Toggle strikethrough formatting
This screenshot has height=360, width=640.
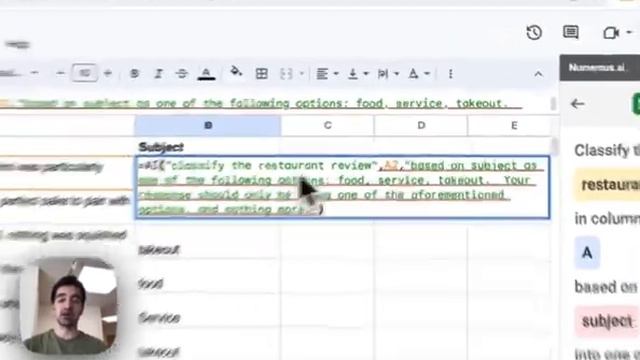182,73
